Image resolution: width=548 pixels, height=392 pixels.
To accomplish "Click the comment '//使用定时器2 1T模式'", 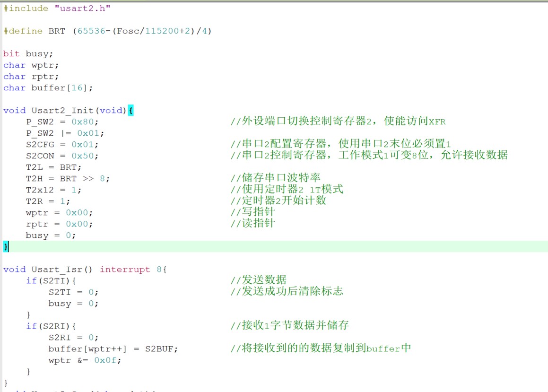I will [287, 189].
